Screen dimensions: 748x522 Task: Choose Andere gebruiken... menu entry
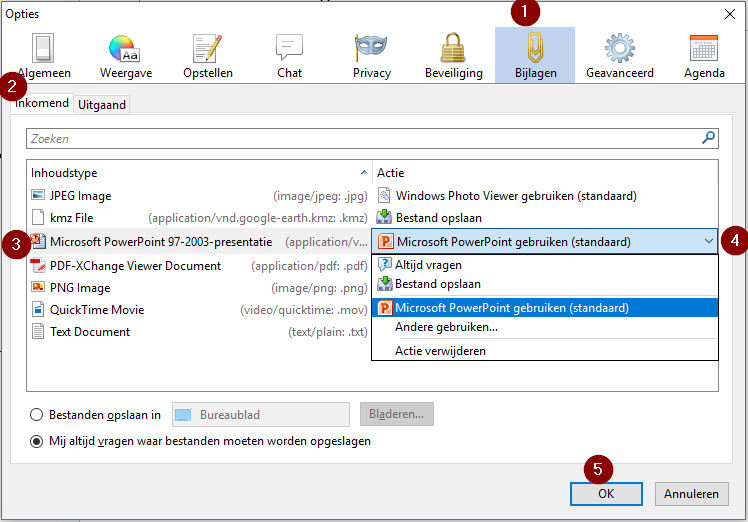tap(545, 327)
